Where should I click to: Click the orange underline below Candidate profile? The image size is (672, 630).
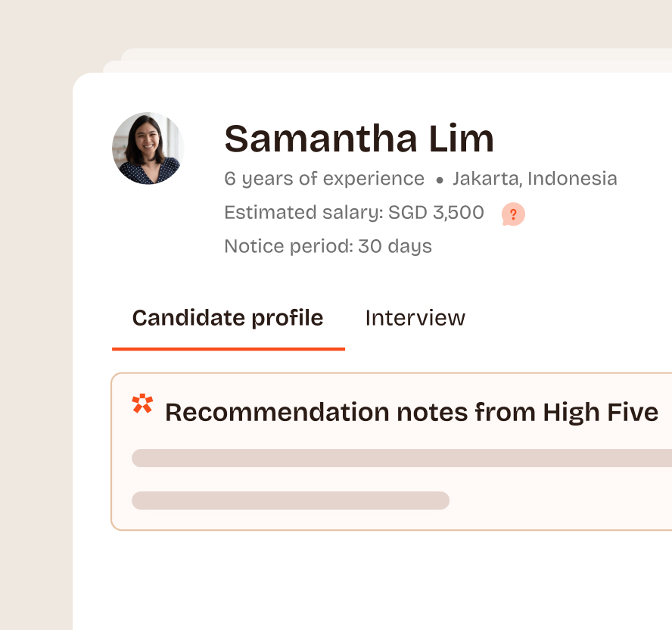coord(228,348)
